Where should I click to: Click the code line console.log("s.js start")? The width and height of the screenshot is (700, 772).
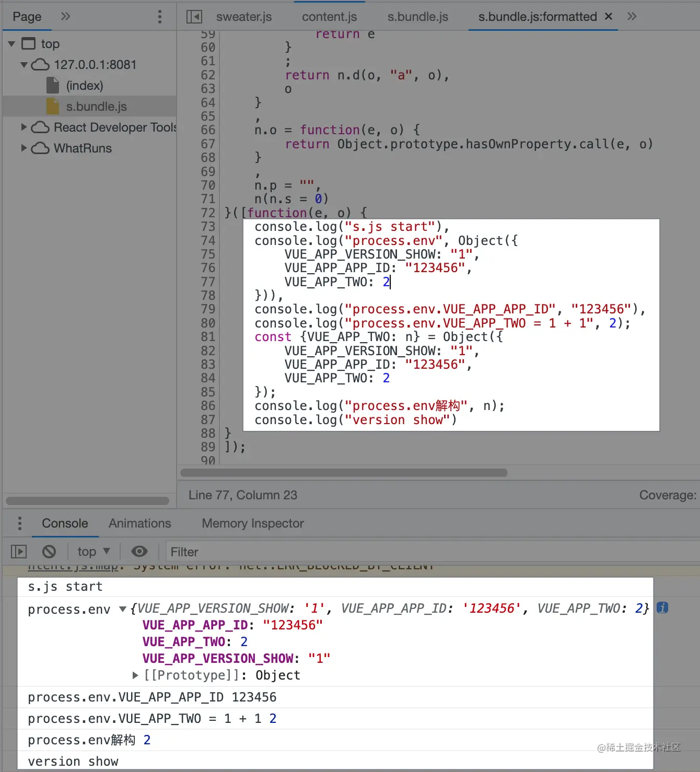[x=352, y=227]
